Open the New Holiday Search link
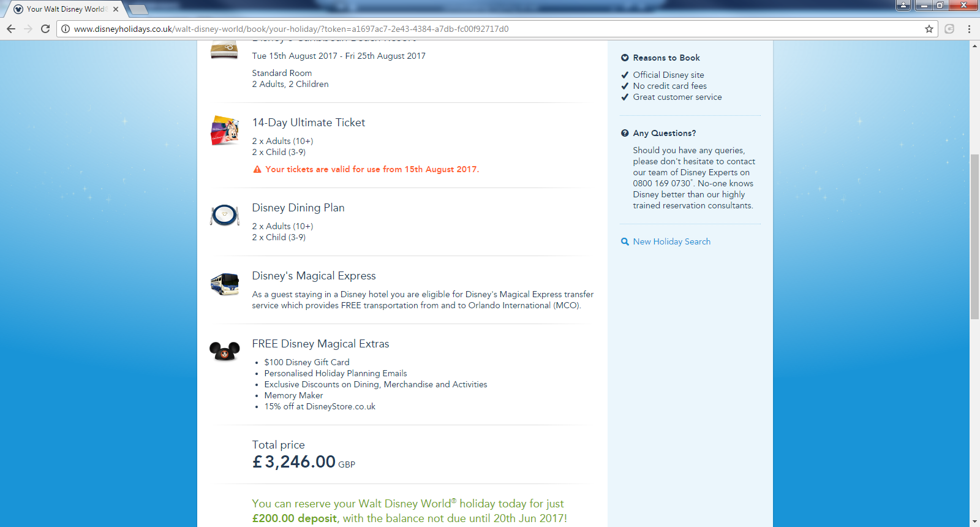Image resolution: width=980 pixels, height=527 pixels. [x=672, y=241]
